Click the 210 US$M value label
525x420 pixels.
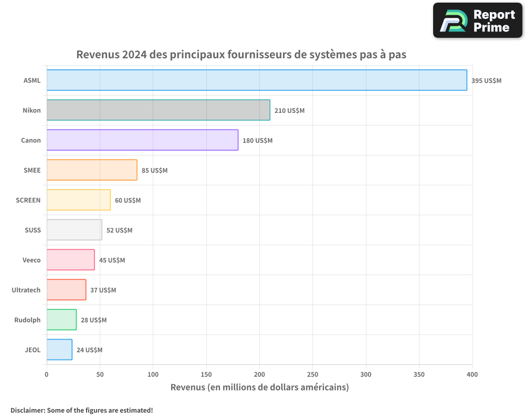288,111
